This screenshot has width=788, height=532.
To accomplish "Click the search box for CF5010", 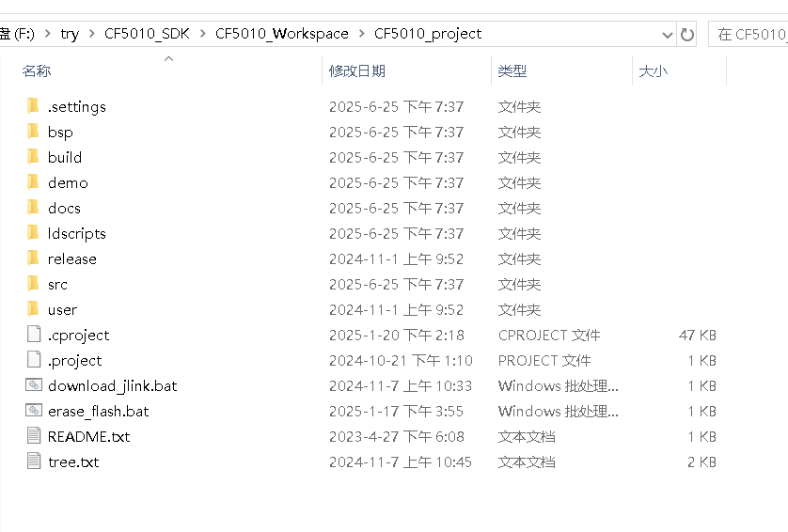I will pos(748,35).
